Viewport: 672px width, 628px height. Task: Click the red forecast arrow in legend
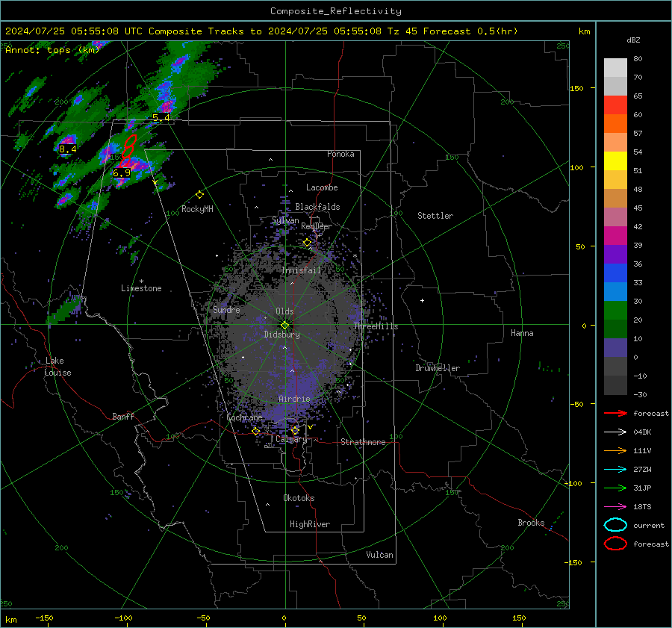[615, 413]
